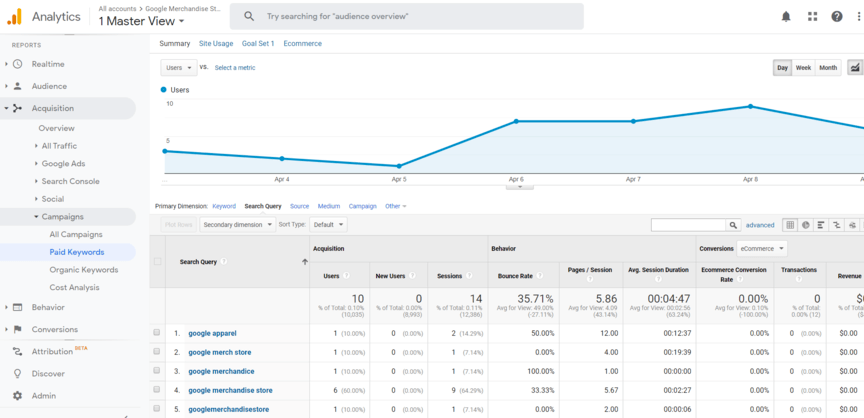This screenshot has height=418, width=864.
Task: Open the google apparel query link
Action: click(x=212, y=333)
